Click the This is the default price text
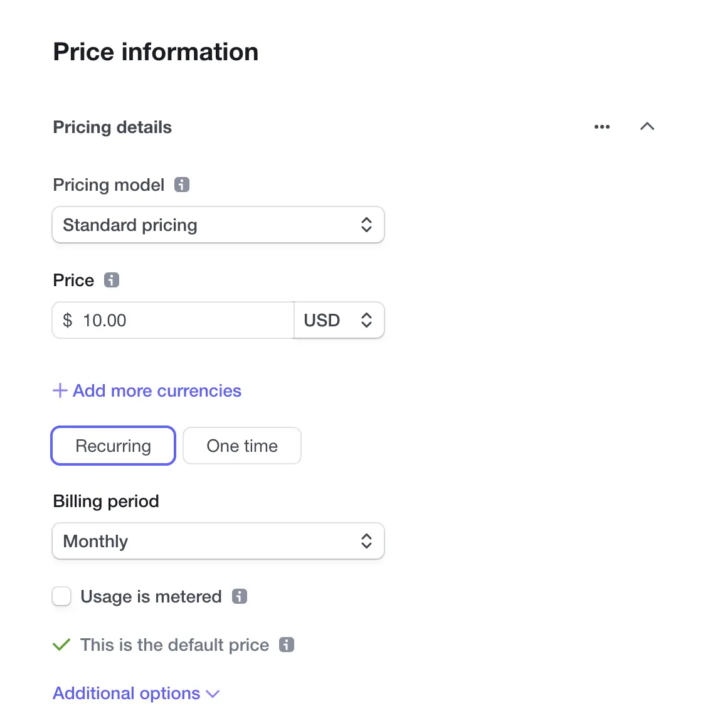705x728 pixels. point(174,645)
